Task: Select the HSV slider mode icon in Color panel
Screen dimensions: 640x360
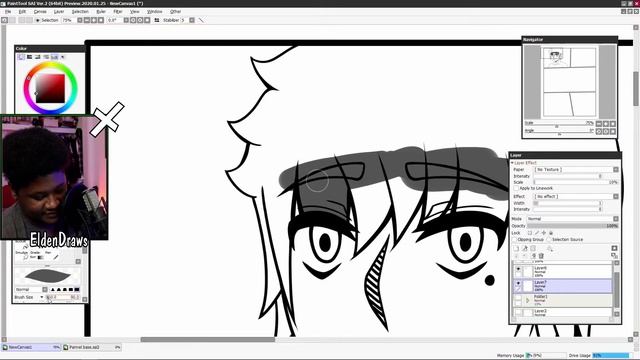Action: 38,57
